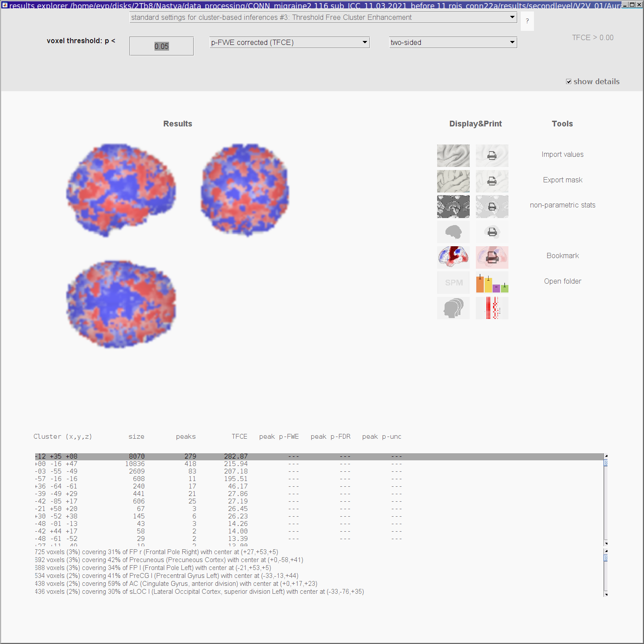
Task: Uncheck the show details checkbox
Action: click(x=569, y=81)
